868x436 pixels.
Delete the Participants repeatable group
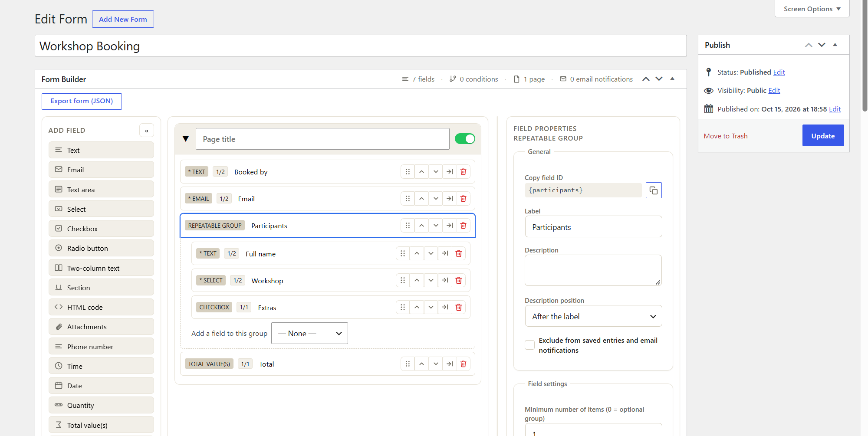(463, 226)
